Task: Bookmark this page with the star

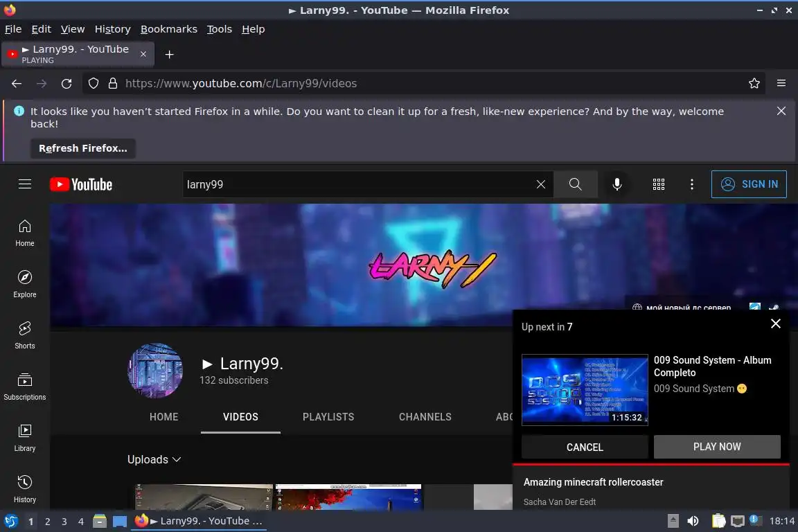Action: (754, 84)
